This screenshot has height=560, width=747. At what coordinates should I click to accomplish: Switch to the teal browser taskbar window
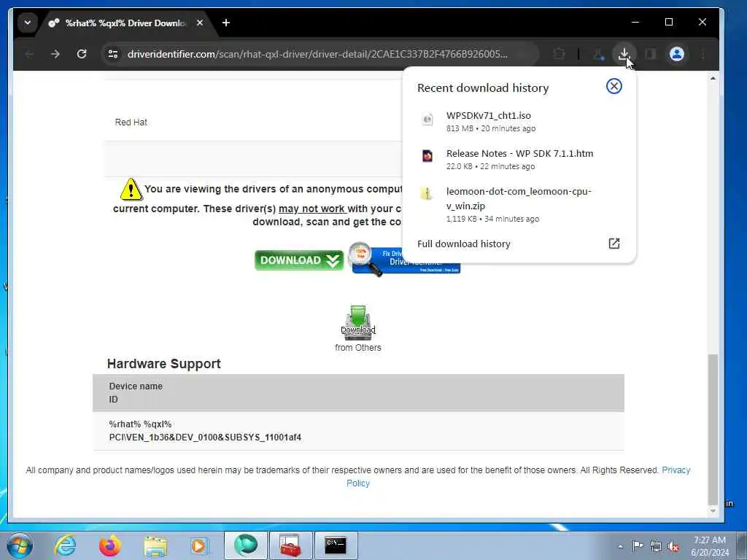[x=245, y=545]
